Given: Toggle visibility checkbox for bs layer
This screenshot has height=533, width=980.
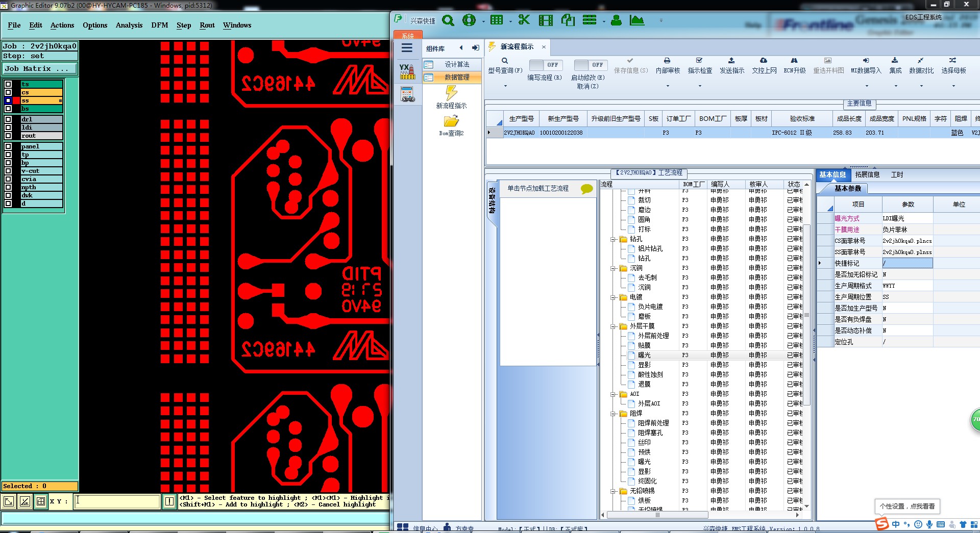Looking at the screenshot, I should (x=8, y=109).
